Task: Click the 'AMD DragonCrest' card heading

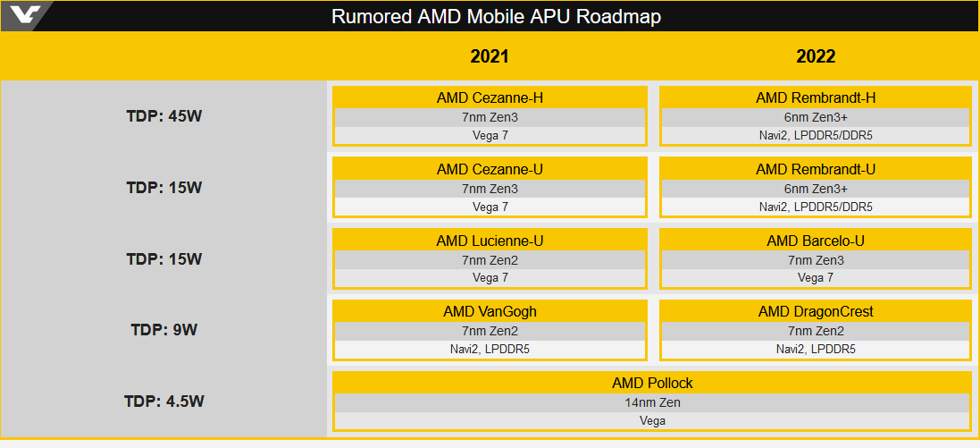Action: click(816, 311)
